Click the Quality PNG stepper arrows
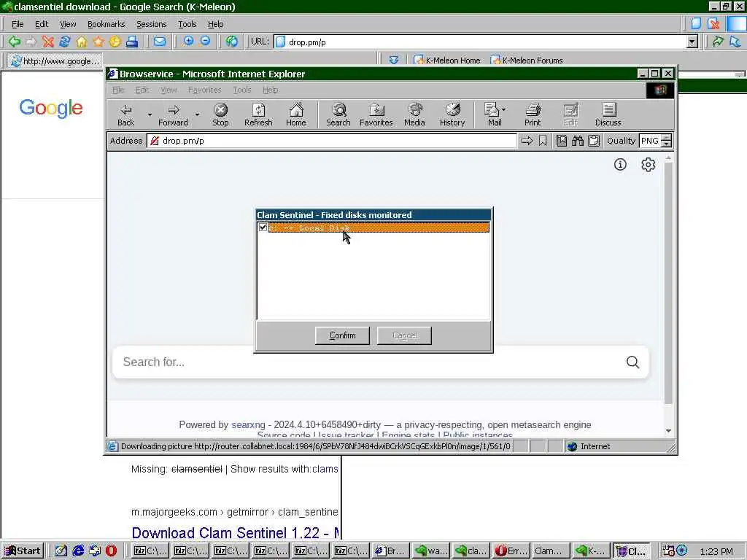Image resolution: width=747 pixels, height=560 pixels. click(667, 141)
